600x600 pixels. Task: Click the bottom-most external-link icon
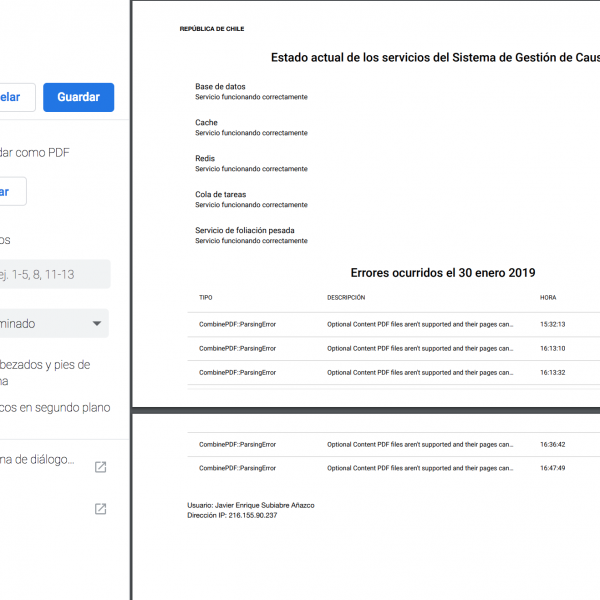tap(100, 509)
